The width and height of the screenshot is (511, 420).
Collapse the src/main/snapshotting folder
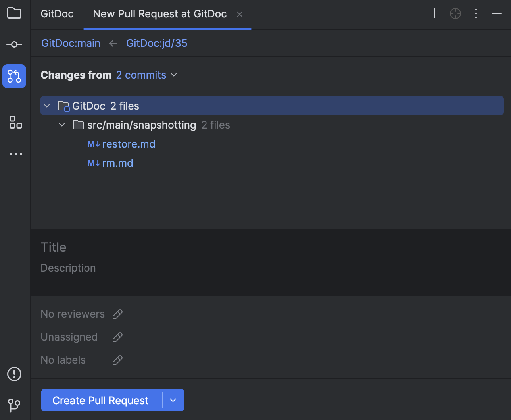[62, 125]
